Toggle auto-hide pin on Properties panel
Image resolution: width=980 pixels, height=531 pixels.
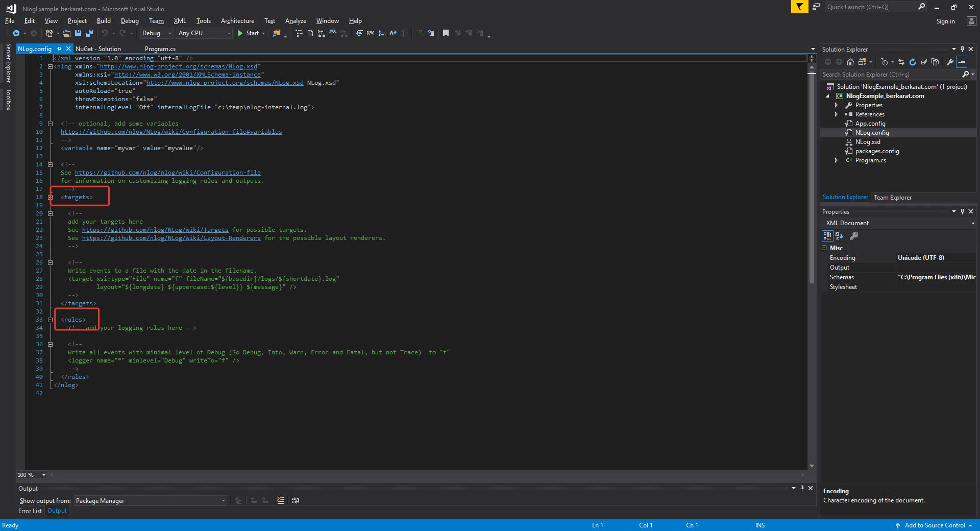(962, 211)
